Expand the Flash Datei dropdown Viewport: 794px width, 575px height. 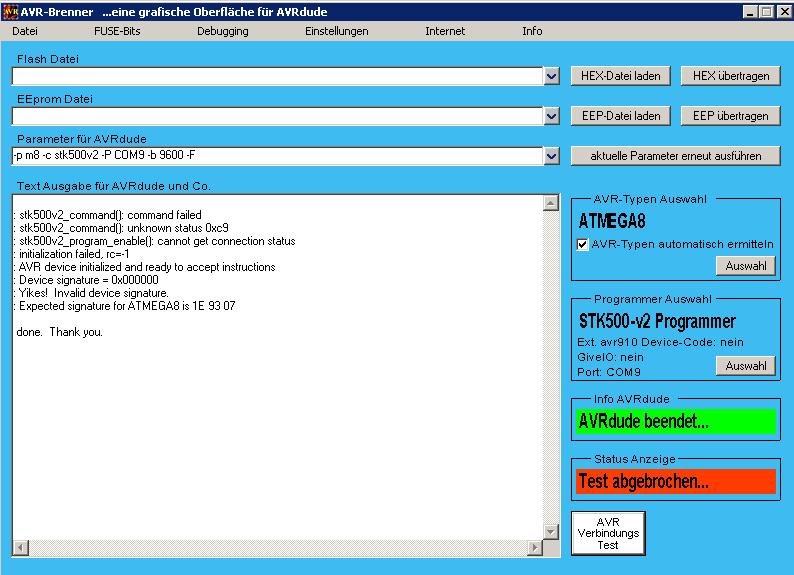[551, 76]
